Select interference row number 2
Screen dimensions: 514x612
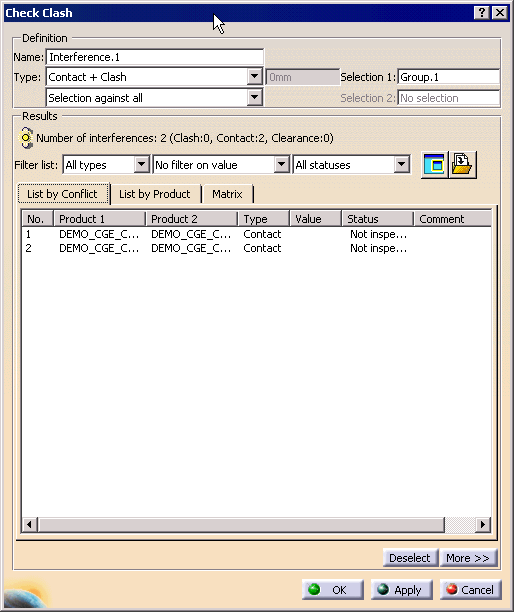(x=256, y=248)
